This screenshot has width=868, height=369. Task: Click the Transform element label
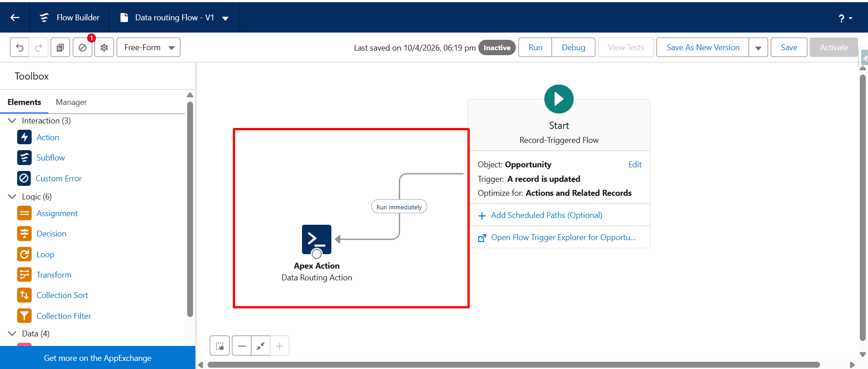(54, 275)
